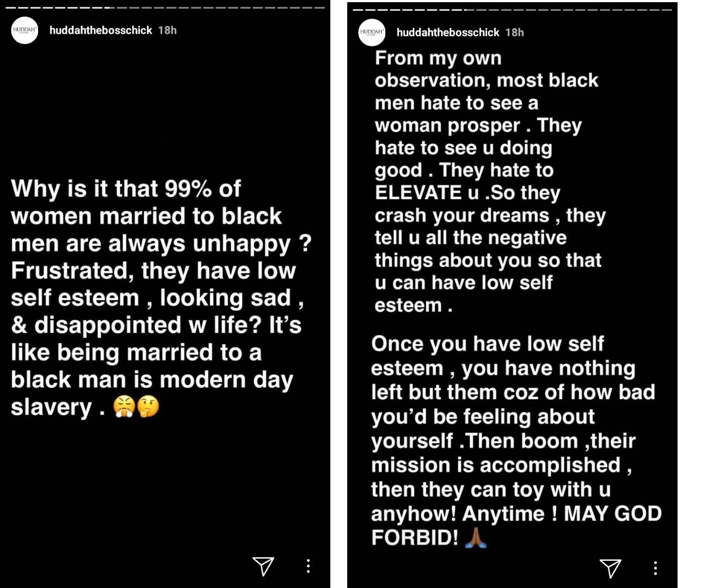This screenshot has height=588, width=726.
Task: Click the HUDDAH profile avatar on the left story
Action: pos(25,30)
